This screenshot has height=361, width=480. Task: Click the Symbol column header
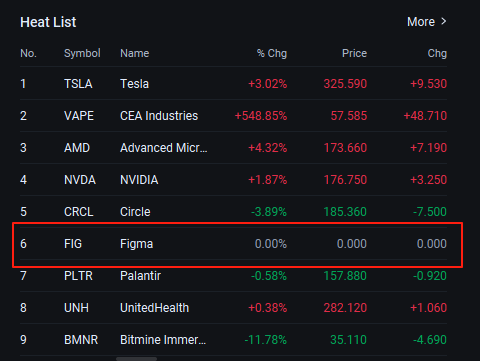[x=82, y=53]
